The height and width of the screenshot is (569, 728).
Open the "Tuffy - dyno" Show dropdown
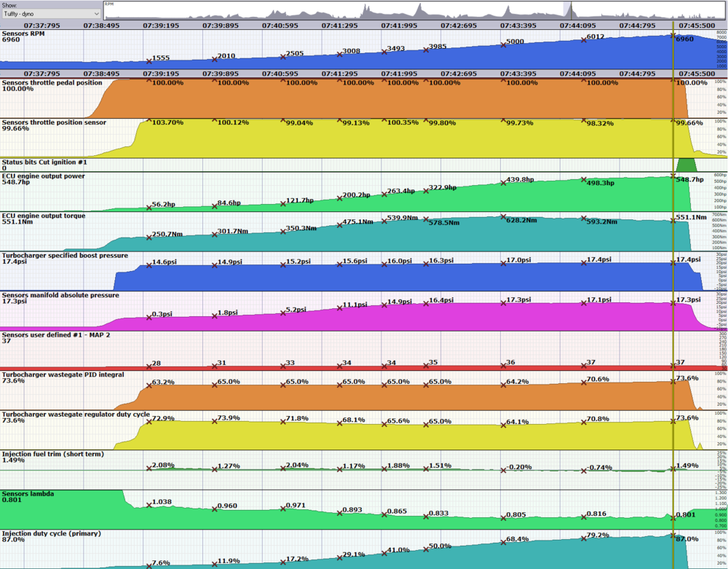(51, 14)
